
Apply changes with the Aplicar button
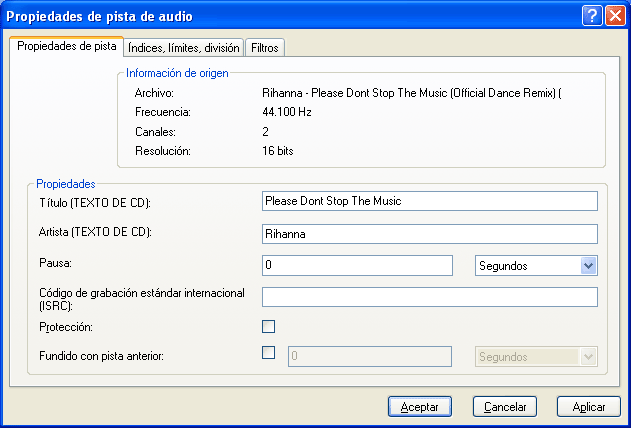[x=589, y=407]
